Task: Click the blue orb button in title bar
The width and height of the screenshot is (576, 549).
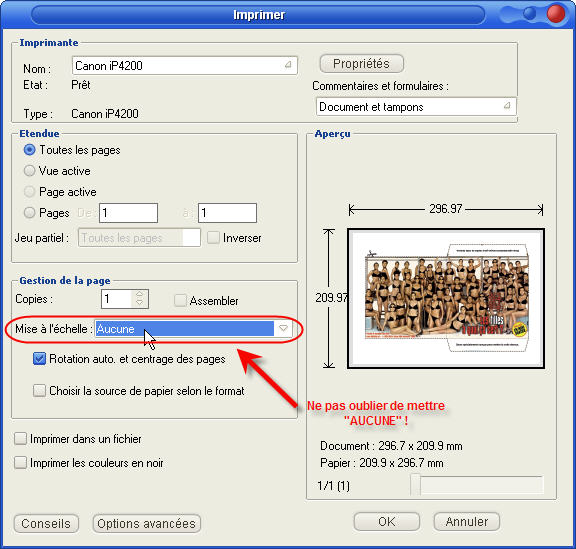Action: pos(529,14)
